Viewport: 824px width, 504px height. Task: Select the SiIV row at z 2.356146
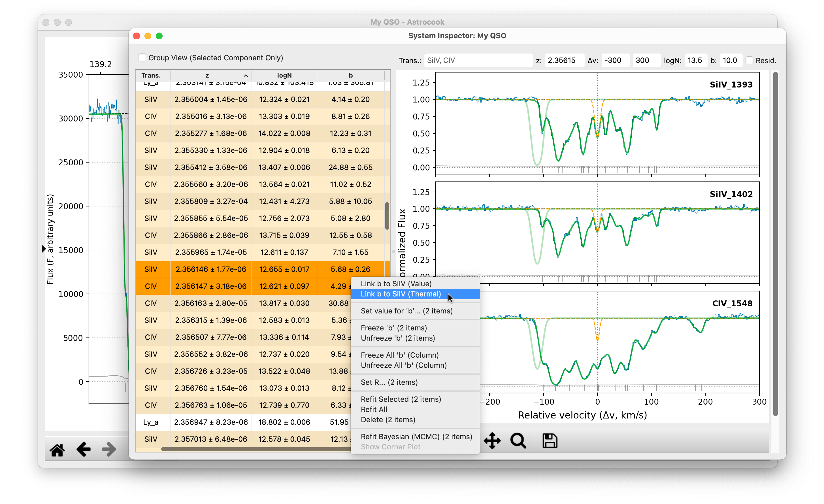pos(263,269)
